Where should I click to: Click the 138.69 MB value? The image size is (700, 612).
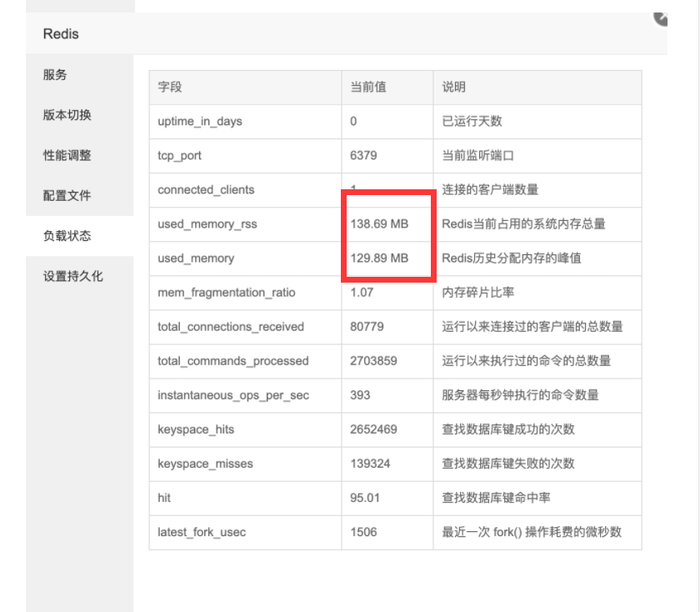[x=379, y=223]
